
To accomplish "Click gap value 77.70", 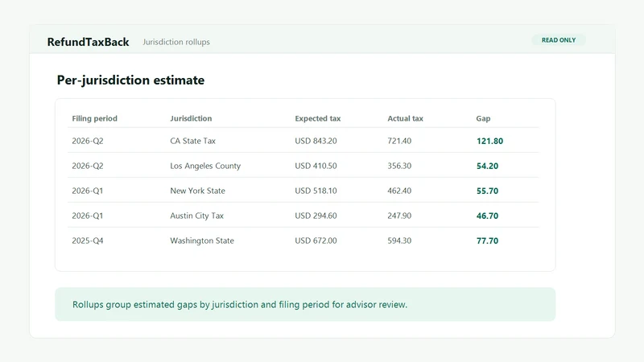I will (487, 241).
